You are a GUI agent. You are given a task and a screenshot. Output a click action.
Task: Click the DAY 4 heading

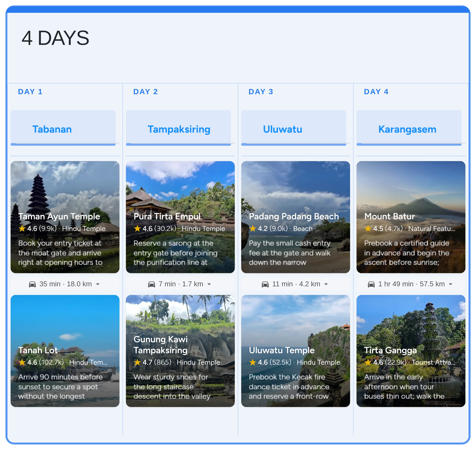(x=376, y=92)
